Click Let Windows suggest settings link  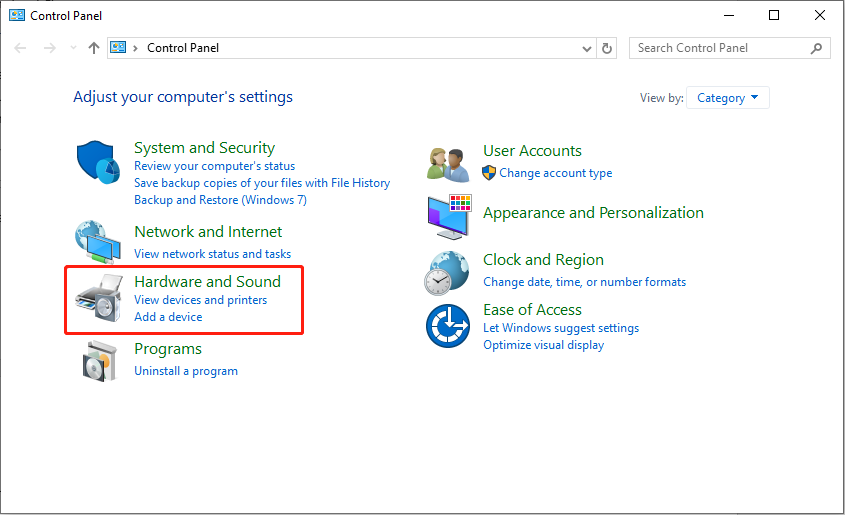560,328
